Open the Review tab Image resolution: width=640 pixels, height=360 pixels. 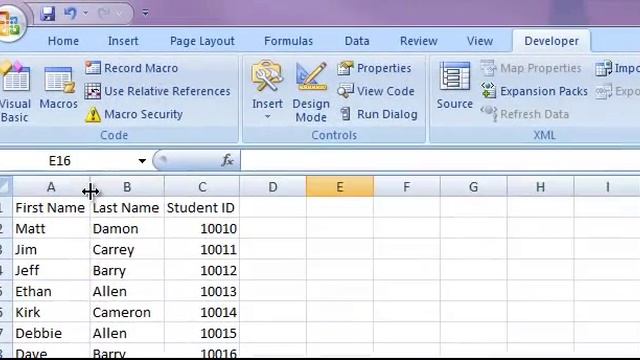point(418,41)
